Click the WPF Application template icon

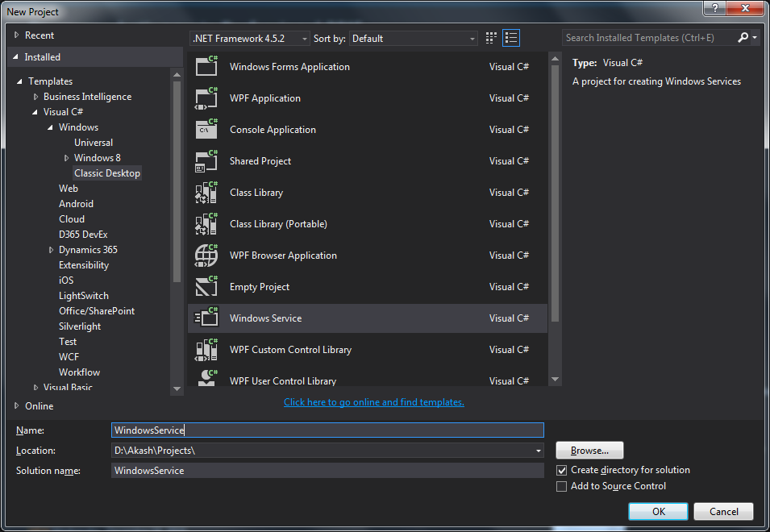206,98
